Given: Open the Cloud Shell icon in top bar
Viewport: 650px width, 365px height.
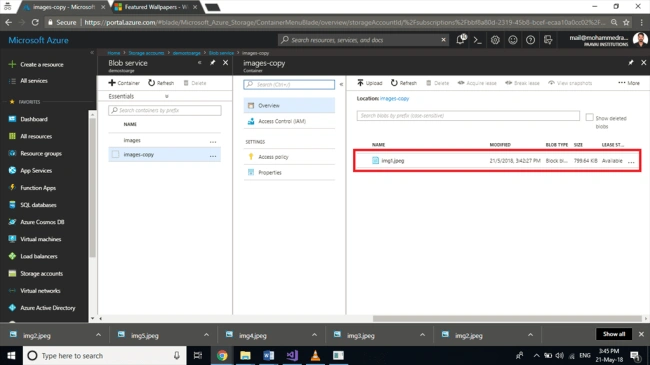Looking at the screenshot, I should point(478,40).
